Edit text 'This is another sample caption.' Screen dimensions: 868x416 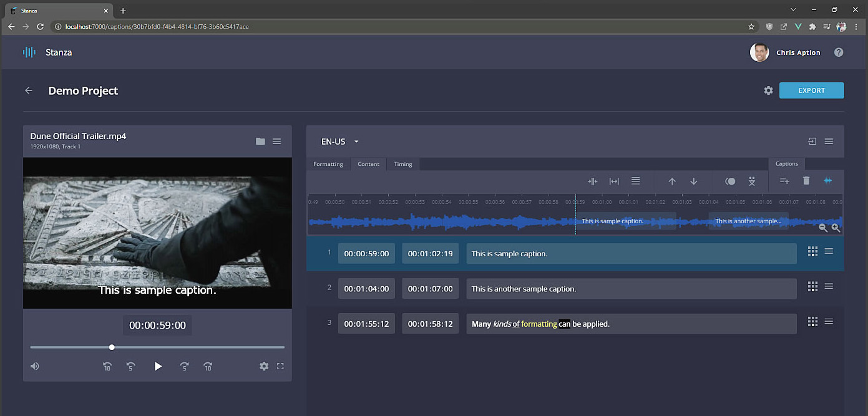click(x=631, y=289)
